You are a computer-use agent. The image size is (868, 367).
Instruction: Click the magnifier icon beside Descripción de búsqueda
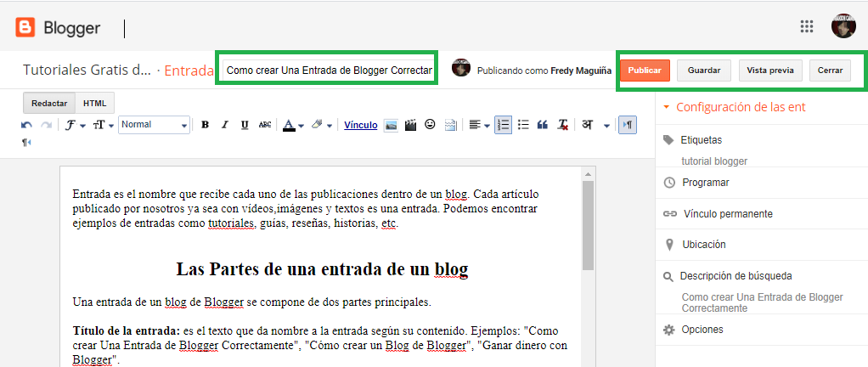(x=668, y=276)
